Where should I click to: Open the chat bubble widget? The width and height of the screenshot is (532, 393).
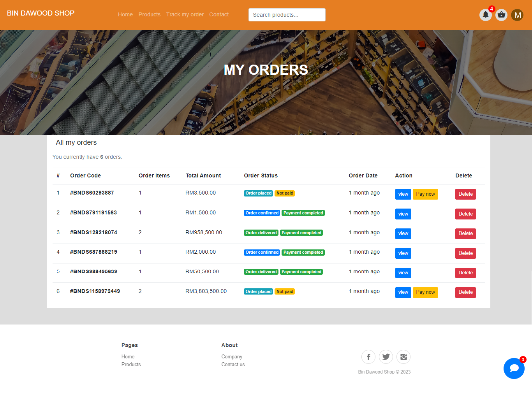point(514,368)
